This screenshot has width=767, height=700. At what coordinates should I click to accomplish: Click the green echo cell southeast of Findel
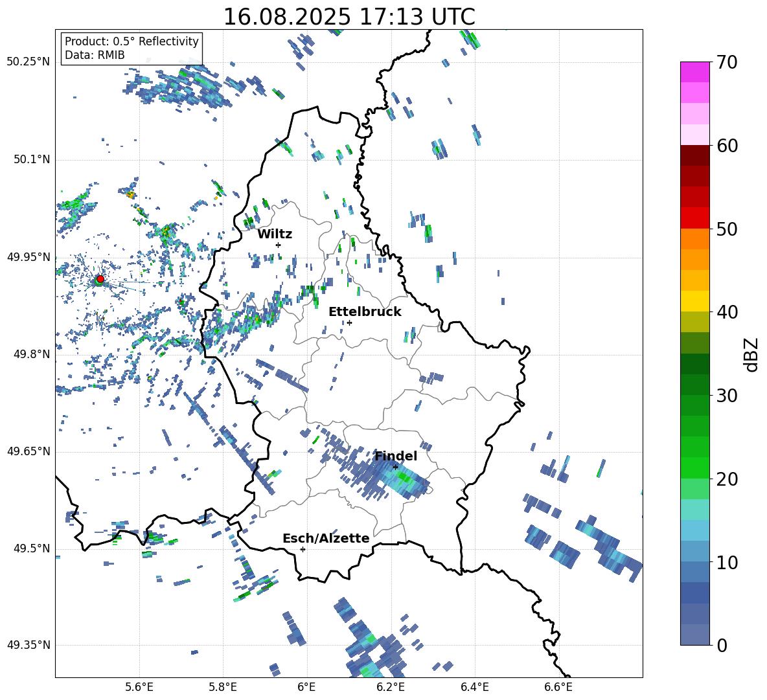click(404, 478)
